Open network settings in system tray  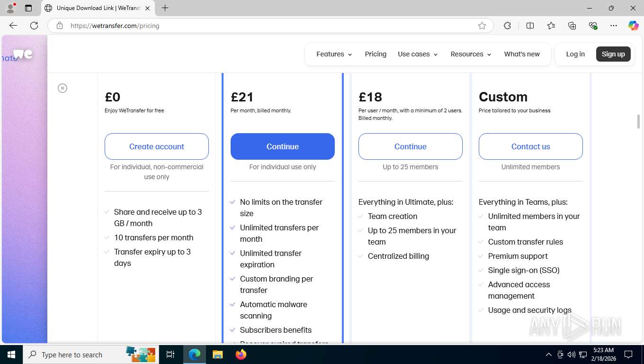(583, 355)
